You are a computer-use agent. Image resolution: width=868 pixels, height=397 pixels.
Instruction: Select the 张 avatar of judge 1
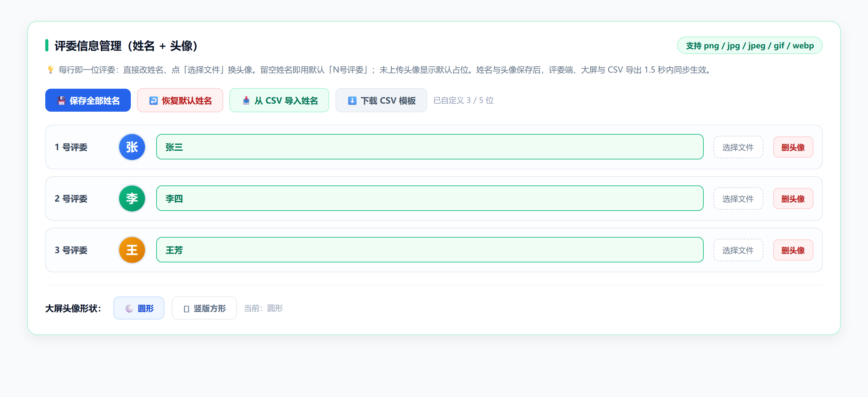[x=132, y=147]
